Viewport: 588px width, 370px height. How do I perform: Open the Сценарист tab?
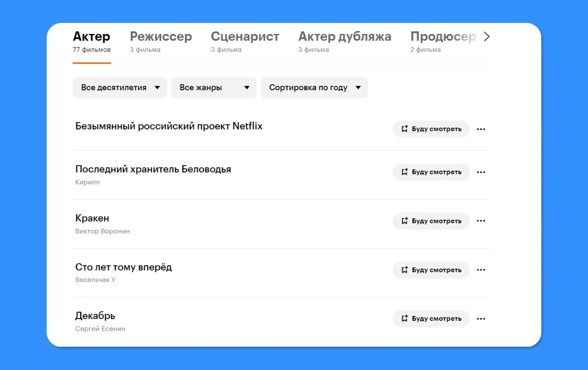point(245,42)
